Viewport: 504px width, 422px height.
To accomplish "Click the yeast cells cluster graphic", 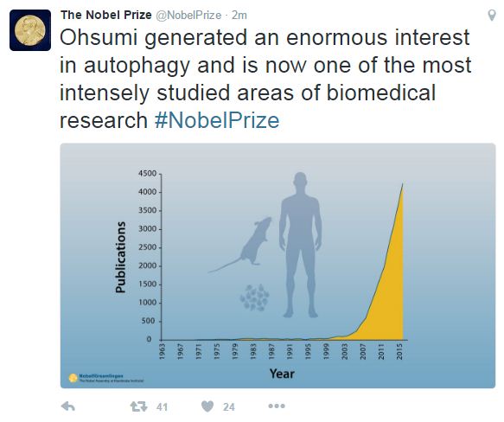I will click(x=254, y=297).
